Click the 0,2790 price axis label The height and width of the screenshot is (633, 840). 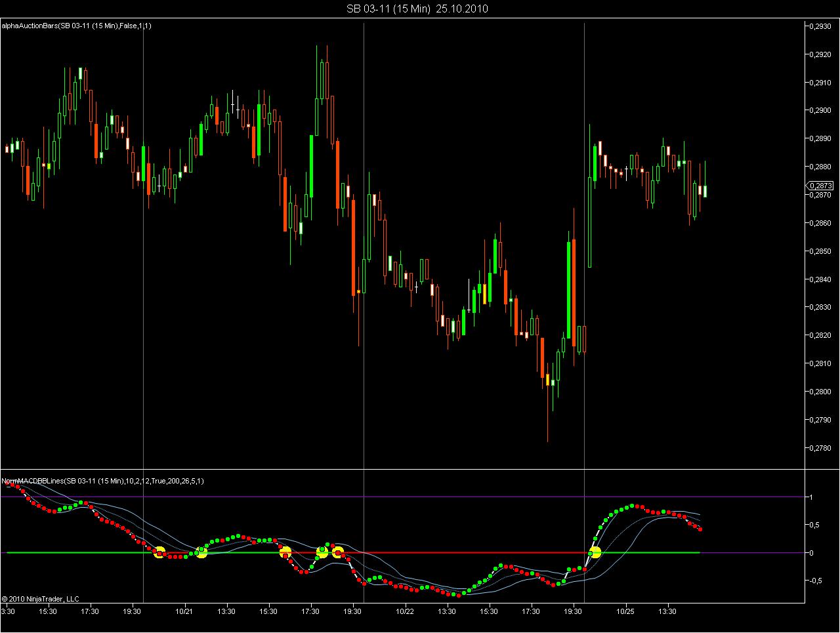(821, 420)
